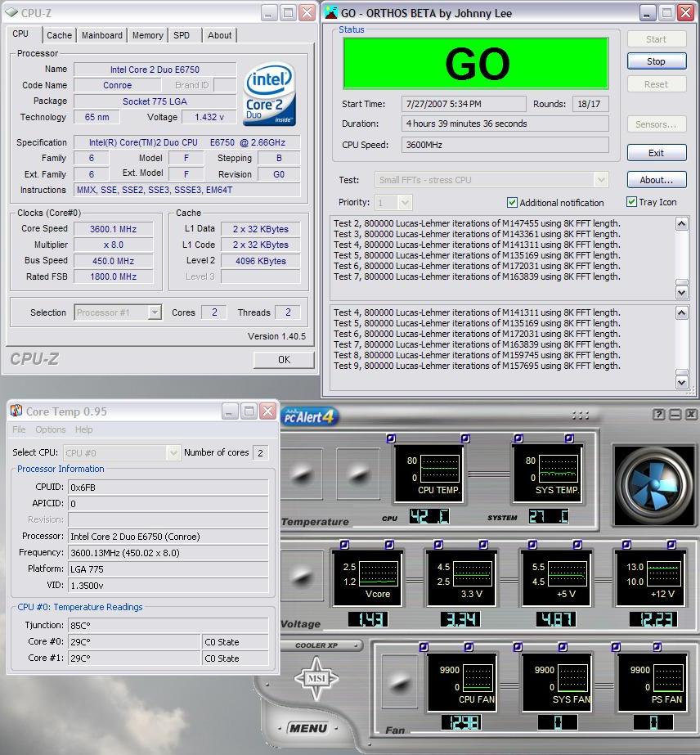The height and width of the screenshot is (755, 700).
Task: Click the upper log scroll-up arrow in ORTHOS
Action: (x=682, y=224)
